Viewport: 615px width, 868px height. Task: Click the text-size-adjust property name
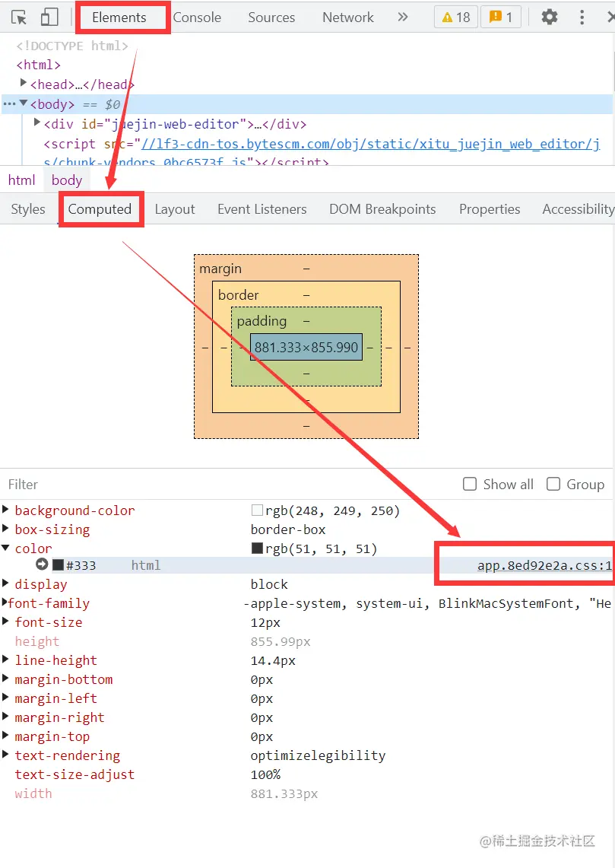click(74, 774)
